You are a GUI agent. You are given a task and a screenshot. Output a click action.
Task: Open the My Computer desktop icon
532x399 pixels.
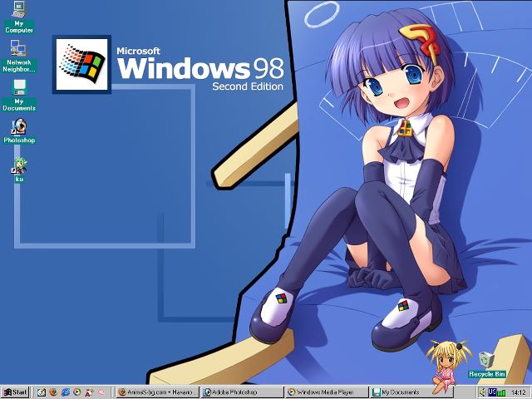click(18, 17)
